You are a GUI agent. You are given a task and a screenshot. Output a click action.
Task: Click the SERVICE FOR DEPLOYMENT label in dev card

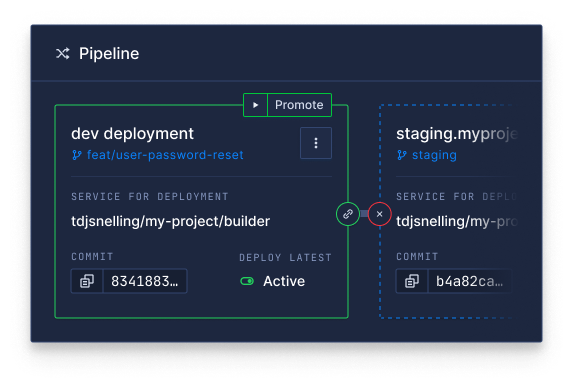[150, 197]
